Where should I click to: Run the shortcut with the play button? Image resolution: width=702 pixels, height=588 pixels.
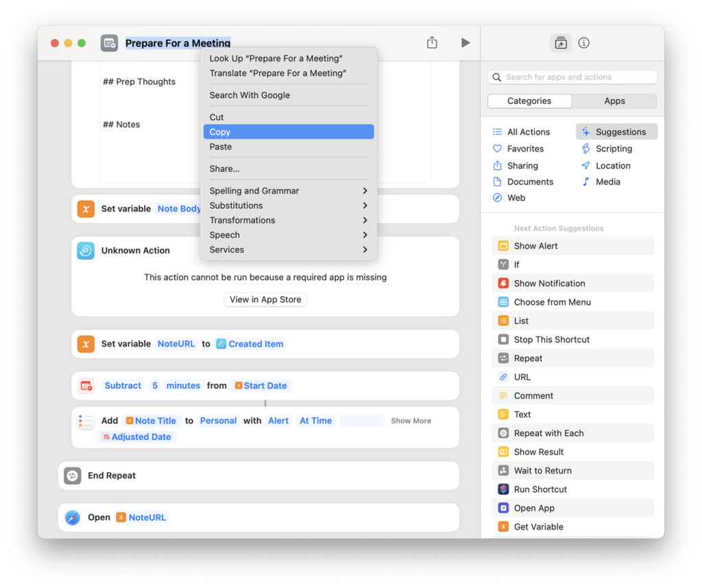[465, 42]
